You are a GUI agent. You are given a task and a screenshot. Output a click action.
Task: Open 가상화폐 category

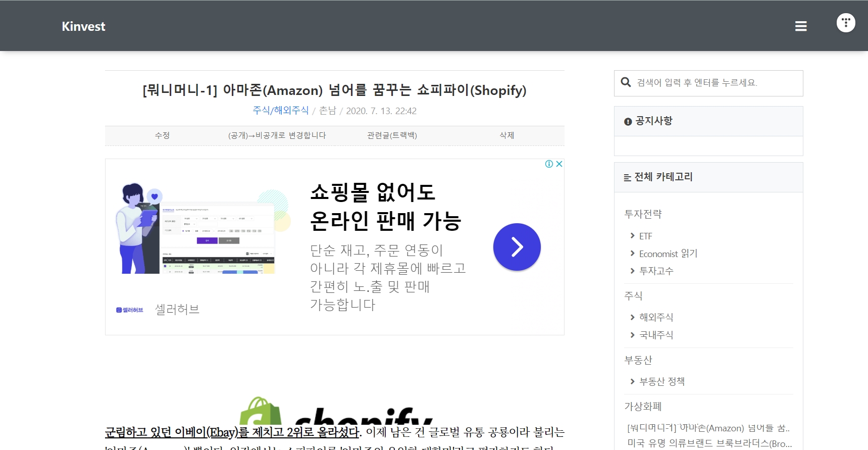click(643, 407)
